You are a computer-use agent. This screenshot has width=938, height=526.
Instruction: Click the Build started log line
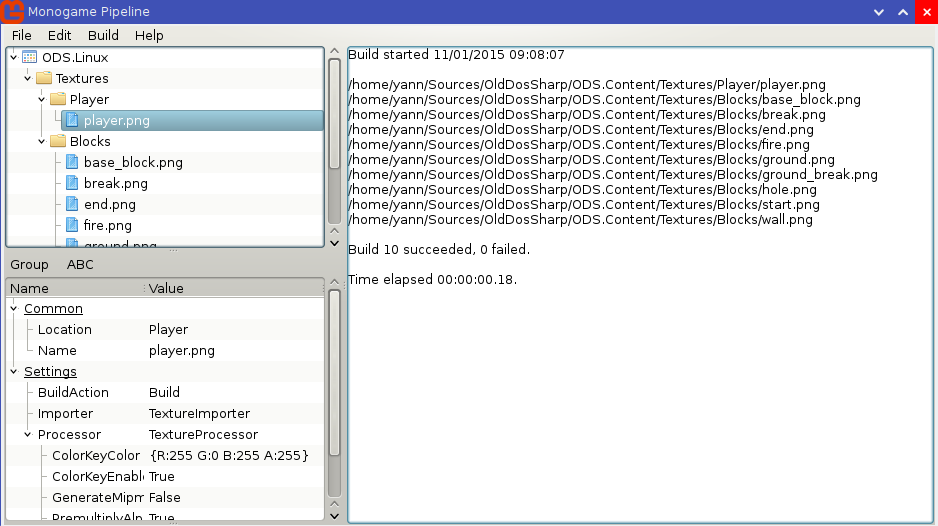[x=456, y=54]
